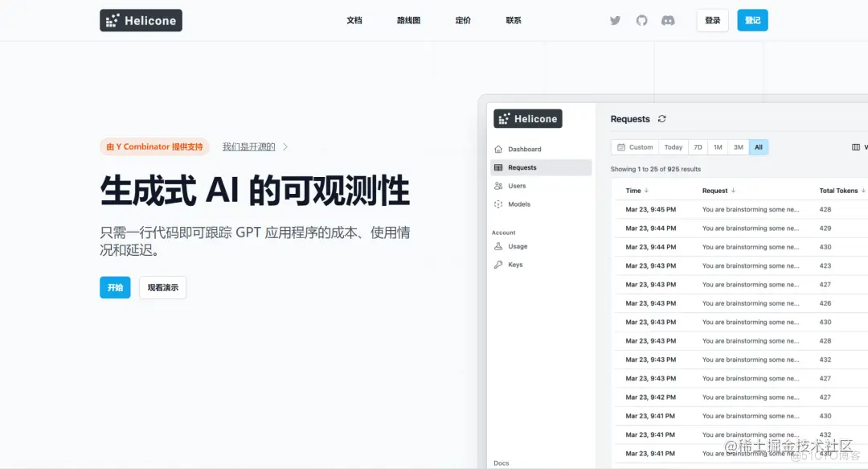868x469 pixels.
Task: Click chevron next to 我们是开源的
Action: (x=285, y=147)
